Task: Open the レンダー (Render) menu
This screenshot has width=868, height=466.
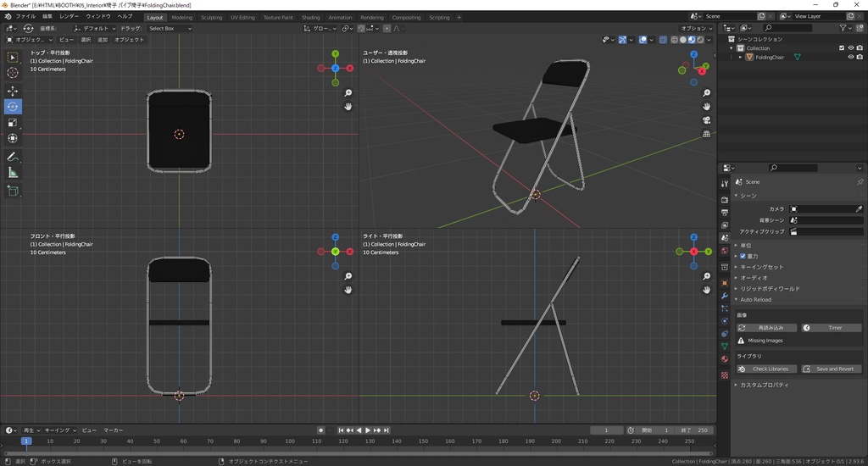Action: (x=69, y=16)
